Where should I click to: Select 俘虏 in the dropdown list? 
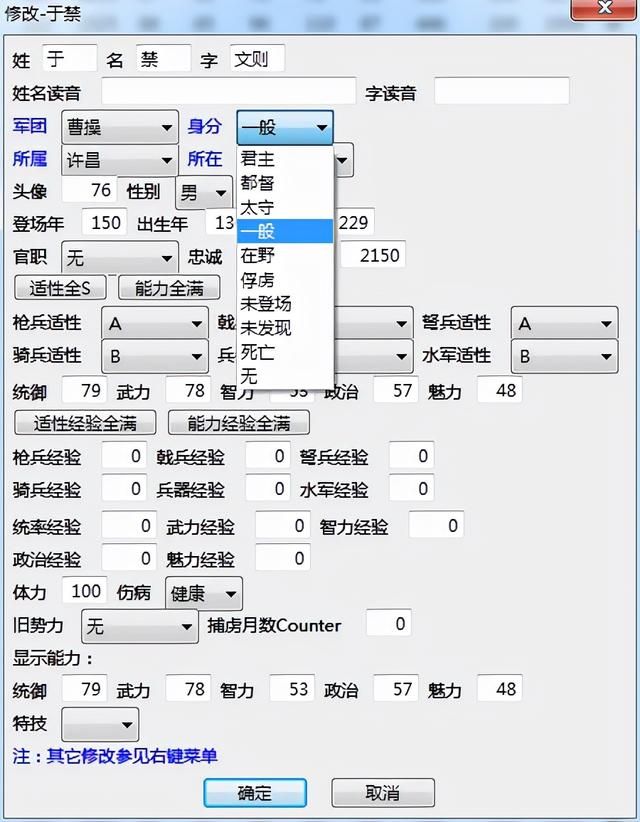(285, 279)
